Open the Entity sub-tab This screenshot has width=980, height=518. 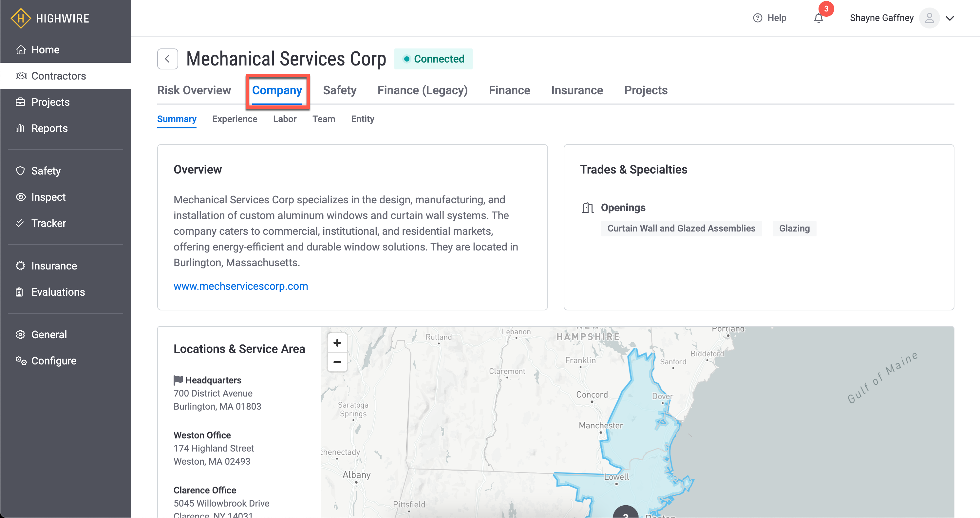363,119
